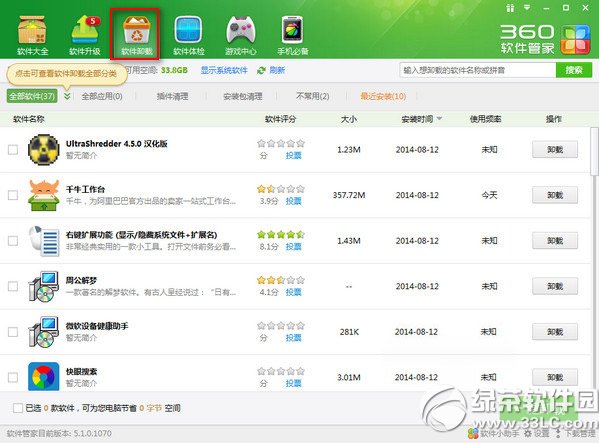Click the 千牛工作台 app icon
Screen dimensions: 599x443
[44, 195]
